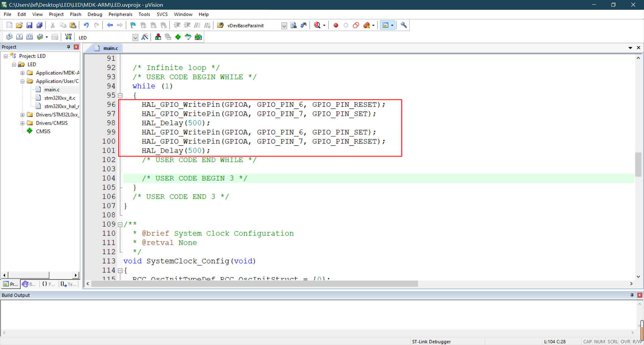Click the editor horizontal scrollbar thumb
The image size is (644, 345).
pyautogui.click(x=255, y=284)
